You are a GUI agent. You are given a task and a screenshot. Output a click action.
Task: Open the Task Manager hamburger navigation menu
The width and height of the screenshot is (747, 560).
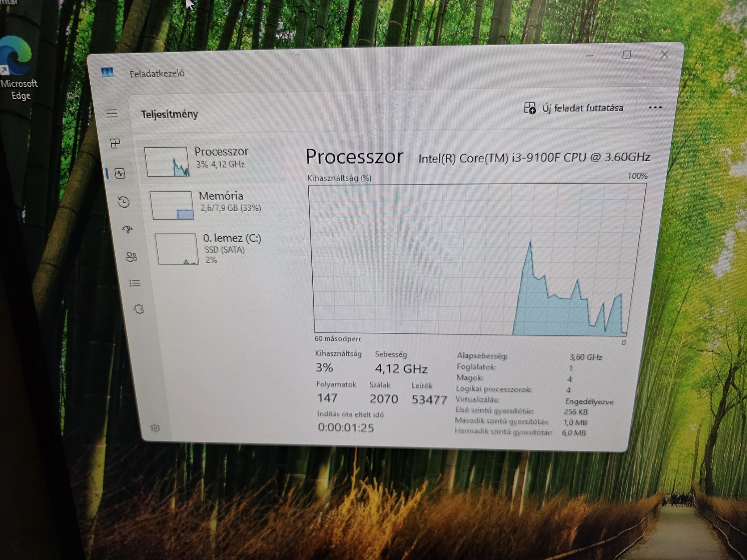tap(112, 113)
